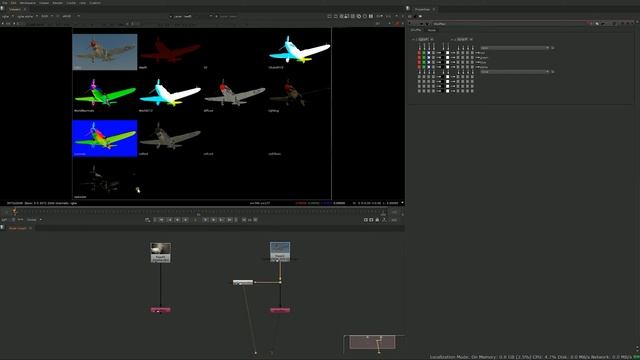Screen dimensions: 640x360
Task: Click the playback sync icon left of the transport
Action: tap(147, 220)
